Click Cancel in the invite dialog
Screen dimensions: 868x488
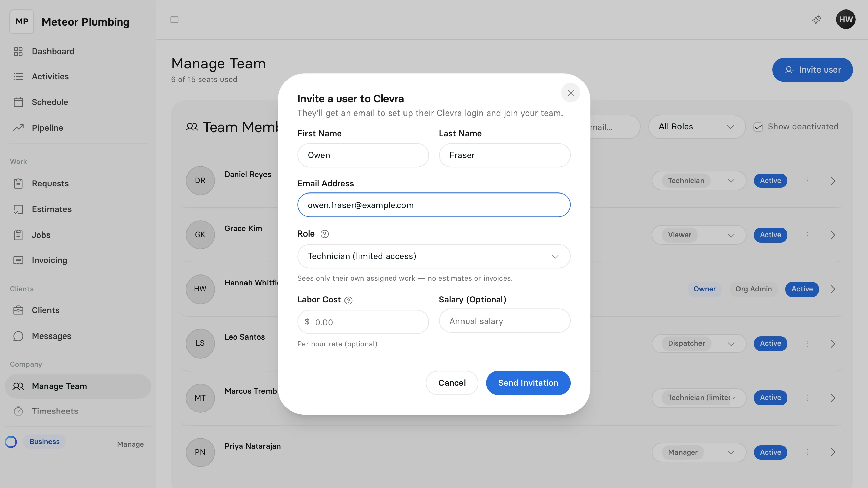(x=452, y=383)
